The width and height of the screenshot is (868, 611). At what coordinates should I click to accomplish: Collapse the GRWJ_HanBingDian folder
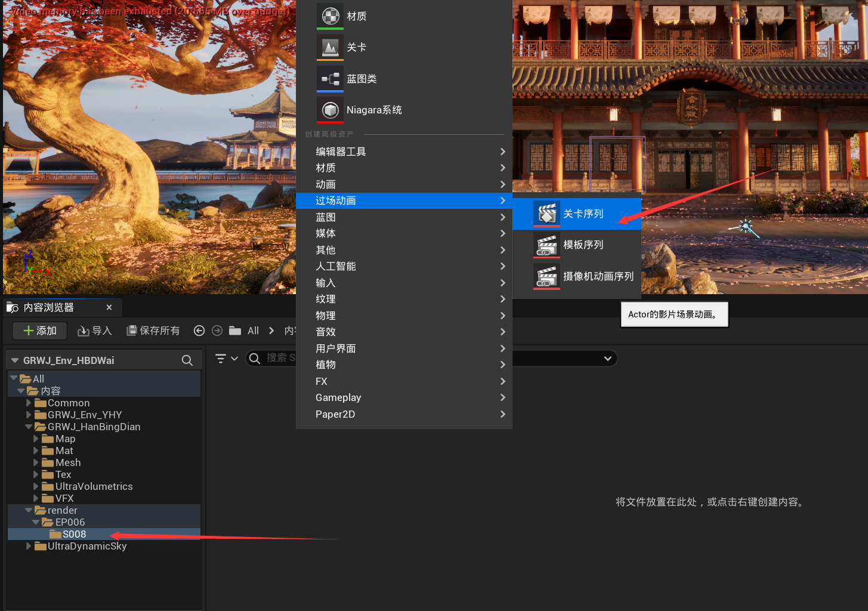coord(28,427)
